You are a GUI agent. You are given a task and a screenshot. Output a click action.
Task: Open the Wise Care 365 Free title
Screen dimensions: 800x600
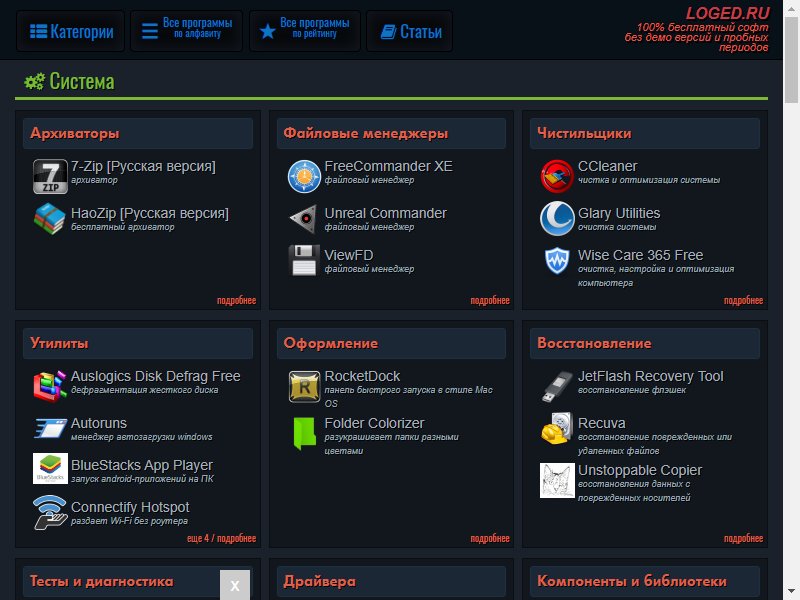[640, 255]
